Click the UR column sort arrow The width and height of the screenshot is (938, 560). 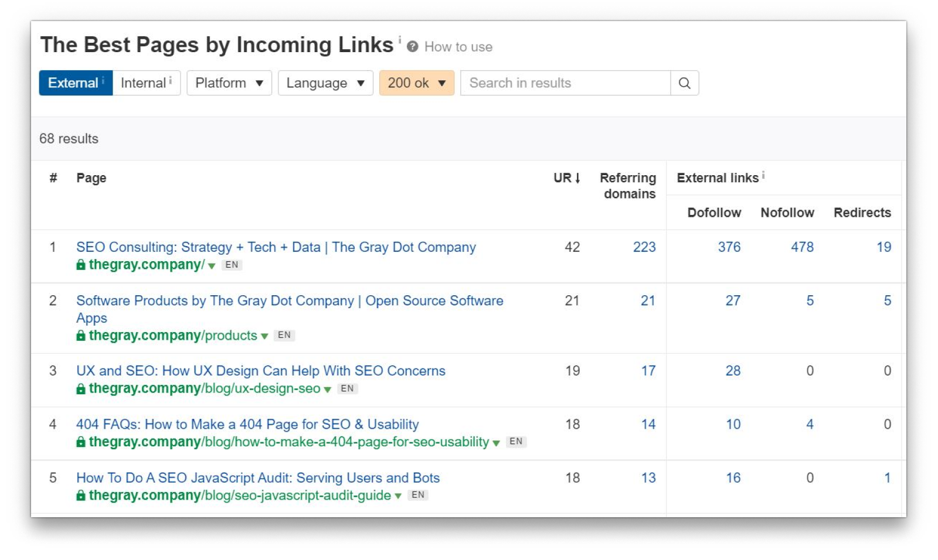pos(577,178)
